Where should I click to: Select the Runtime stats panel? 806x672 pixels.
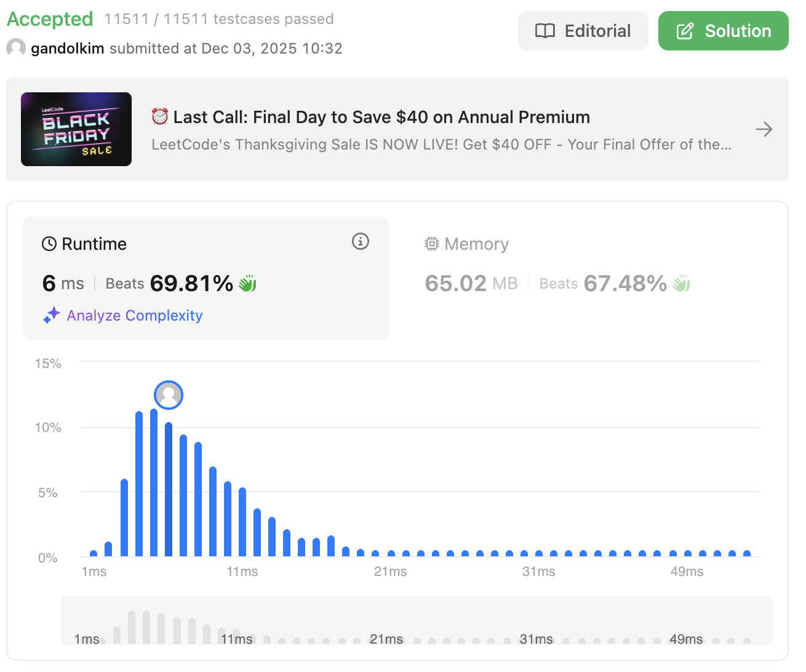point(206,278)
